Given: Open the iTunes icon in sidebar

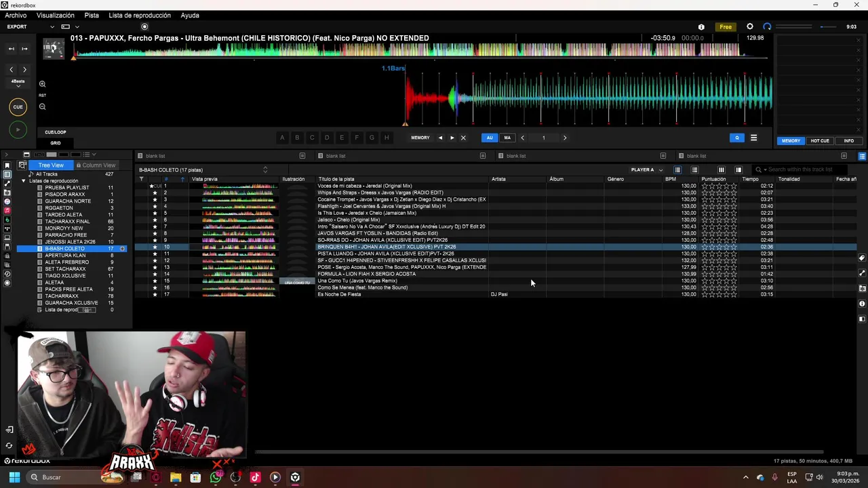Looking at the screenshot, I should (x=7, y=201).
